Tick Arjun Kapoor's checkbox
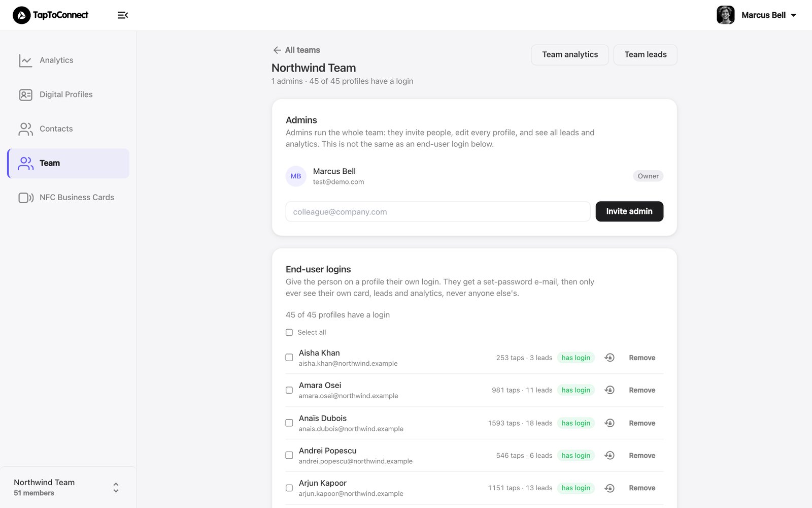This screenshot has height=508, width=812. 289,488
